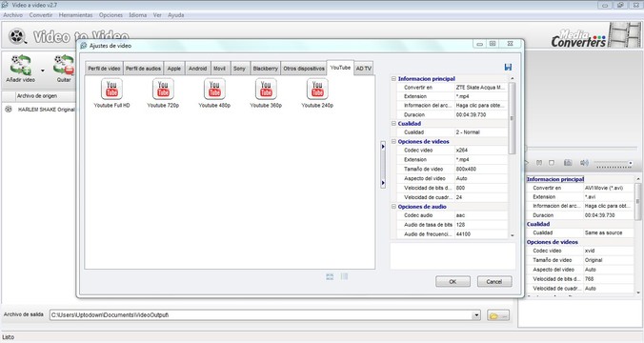Click Convertir en value ZTE Skate Acqua

[x=481, y=88]
